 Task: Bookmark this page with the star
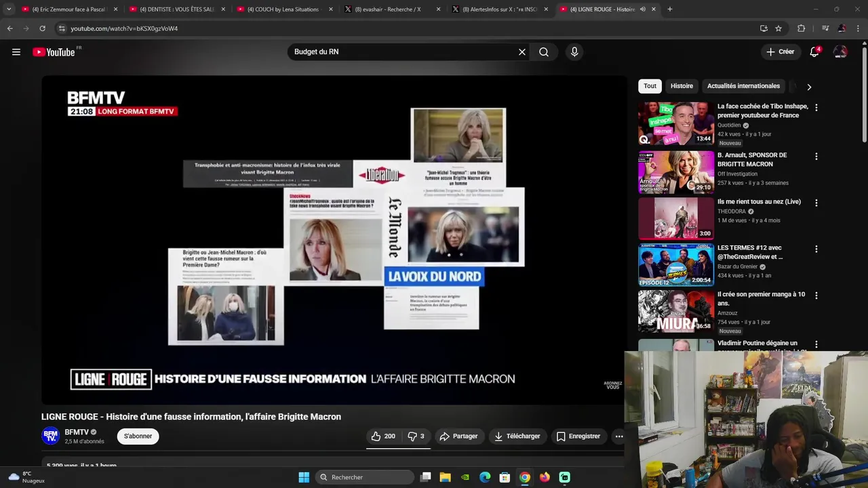tap(778, 28)
